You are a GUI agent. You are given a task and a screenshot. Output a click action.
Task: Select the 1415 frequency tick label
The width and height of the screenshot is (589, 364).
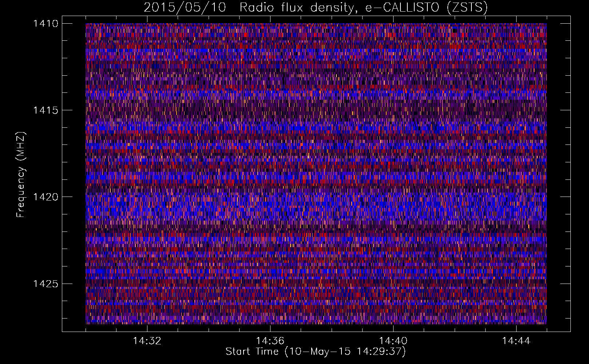click(x=46, y=110)
